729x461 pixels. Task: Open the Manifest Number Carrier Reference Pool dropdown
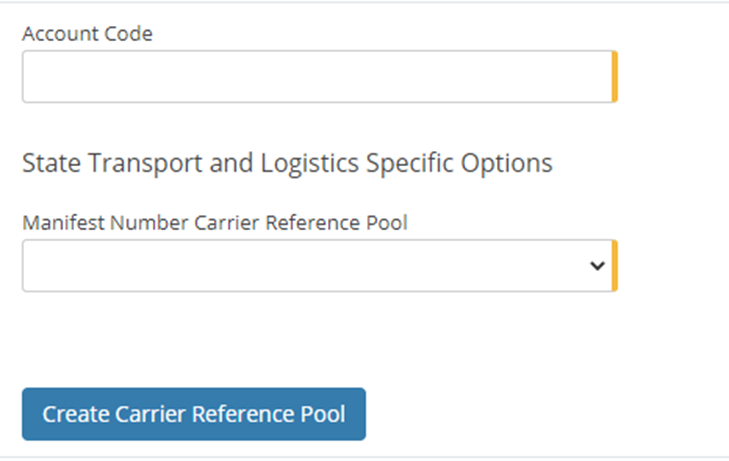pos(318,266)
